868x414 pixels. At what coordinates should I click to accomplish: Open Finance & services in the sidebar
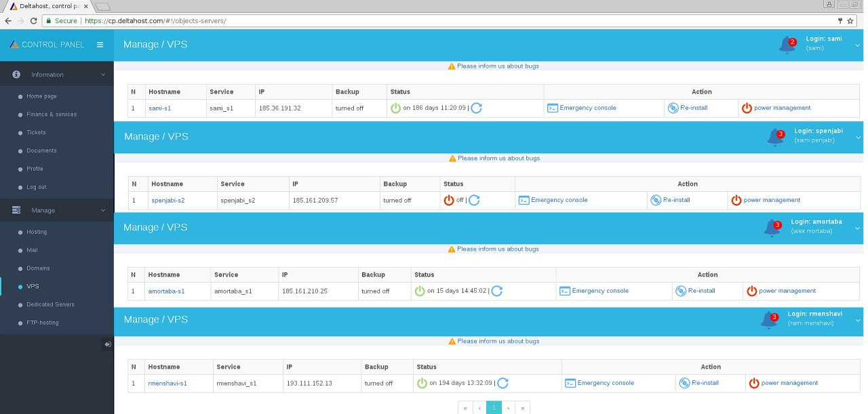[x=52, y=115]
